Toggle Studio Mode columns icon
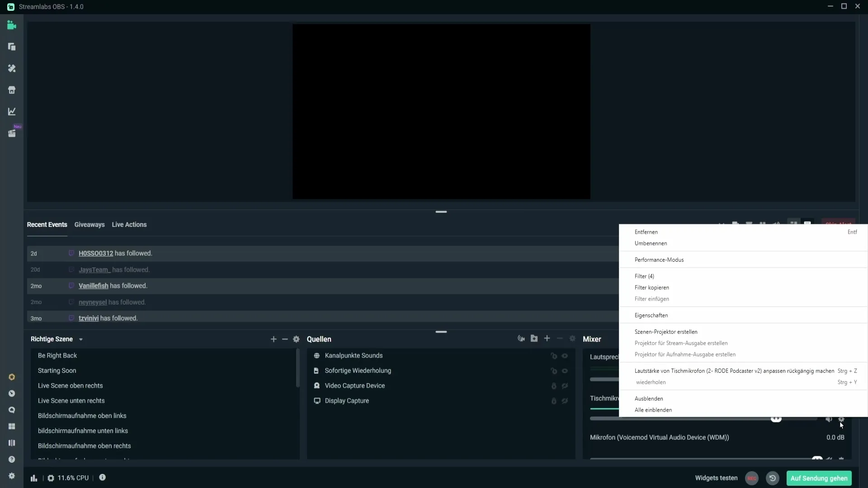Viewport: 868px width, 488px height. 12,443
